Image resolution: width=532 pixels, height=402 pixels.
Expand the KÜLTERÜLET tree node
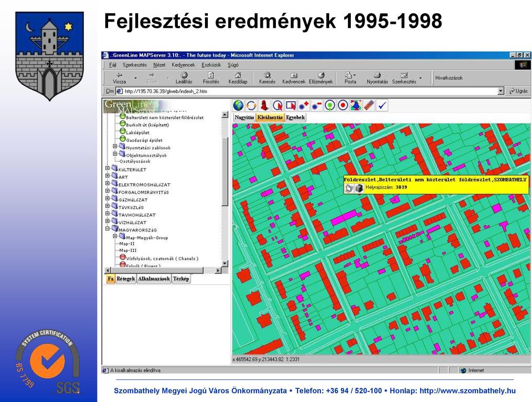click(x=108, y=168)
